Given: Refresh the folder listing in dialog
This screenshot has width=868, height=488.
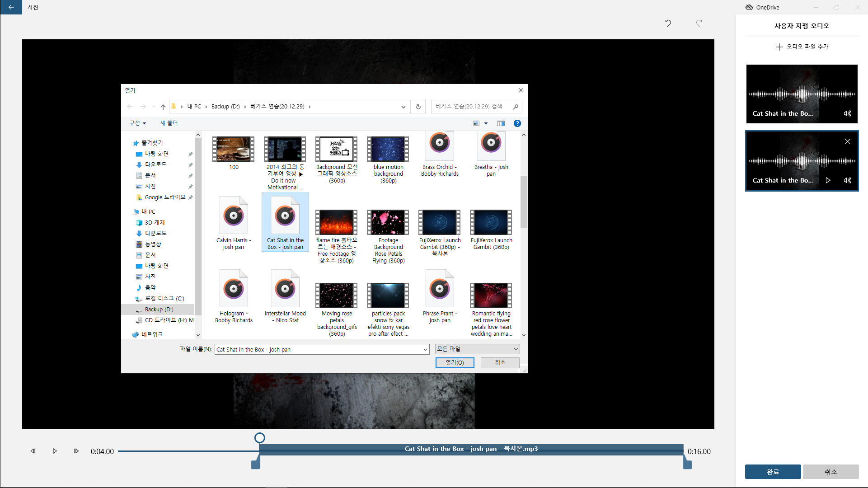Looking at the screenshot, I should (x=418, y=107).
